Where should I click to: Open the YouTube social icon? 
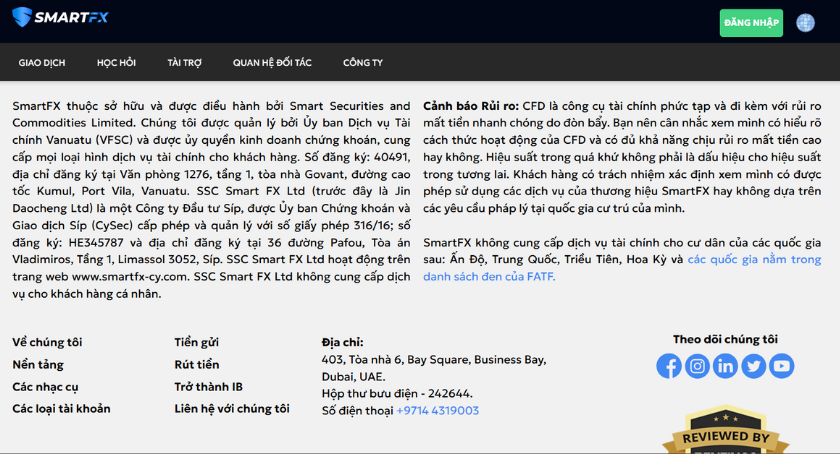pos(781,366)
